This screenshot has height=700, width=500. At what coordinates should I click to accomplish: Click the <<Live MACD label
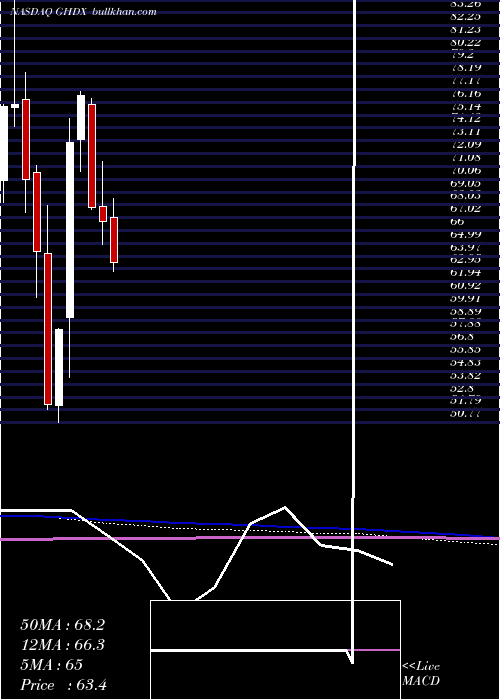click(421, 674)
